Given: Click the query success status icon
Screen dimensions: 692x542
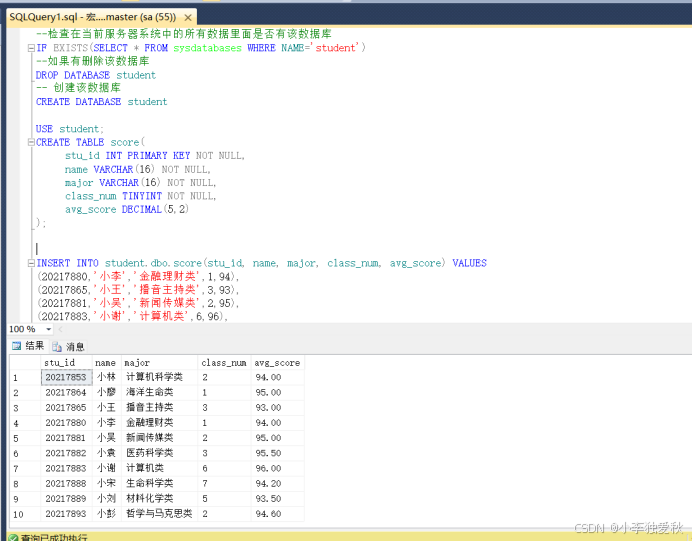Looking at the screenshot, I should click(13, 538).
